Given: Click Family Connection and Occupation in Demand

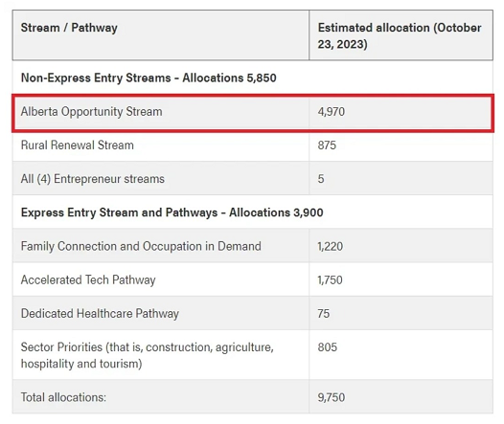Looking at the screenshot, I should 141,246.
